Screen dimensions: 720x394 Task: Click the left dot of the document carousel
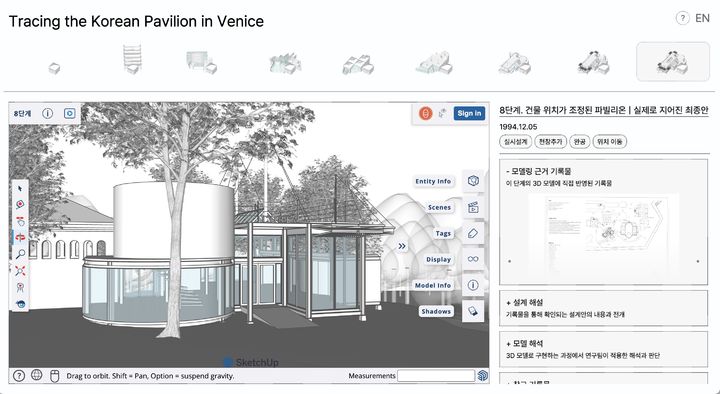[x=509, y=261]
